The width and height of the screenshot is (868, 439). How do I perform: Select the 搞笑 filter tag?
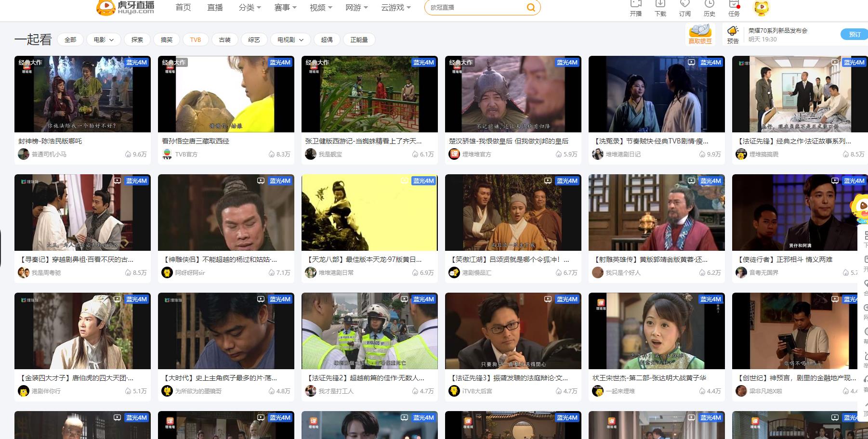167,39
